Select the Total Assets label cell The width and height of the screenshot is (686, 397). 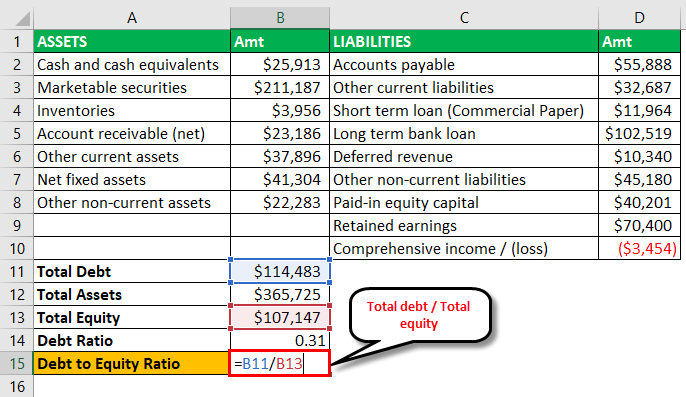coord(132,295)
